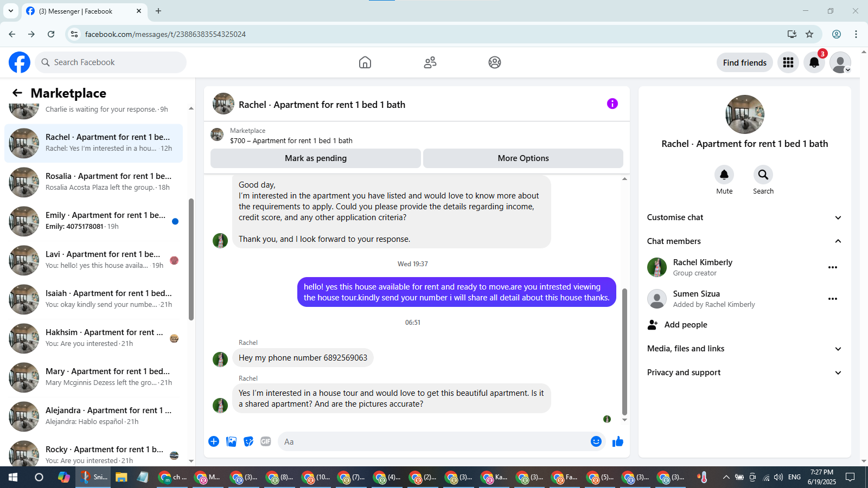Image resolution: width=868 pixels, height=488 pixels.
Task: Bookmark this page with the star icon
Action: coord(809,34)
